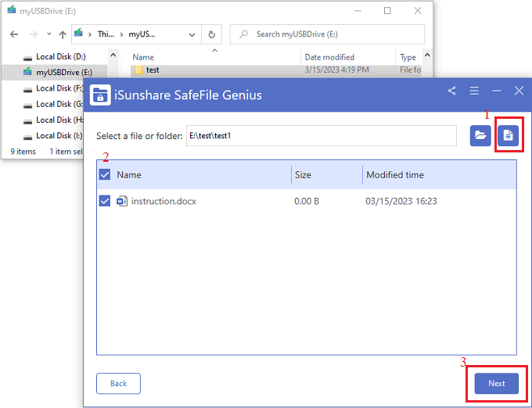The height and width of the screenshot is (408, 532).
Task: Minimize the File Explorer window
Action: (x=358, y=11)
